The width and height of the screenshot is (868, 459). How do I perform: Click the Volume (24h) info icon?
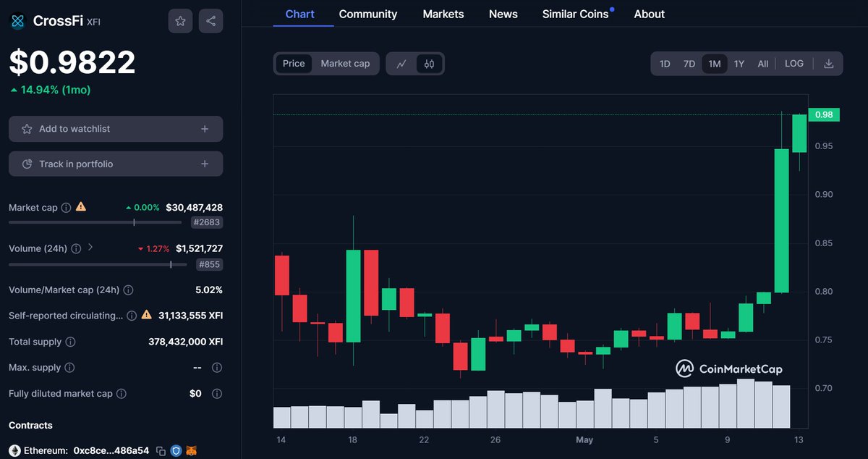click(76, 249)
